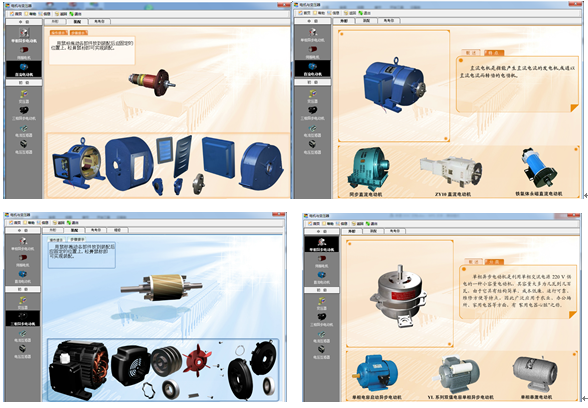Click orange 操作提示 button above assembly instructions

pos(58,33)
